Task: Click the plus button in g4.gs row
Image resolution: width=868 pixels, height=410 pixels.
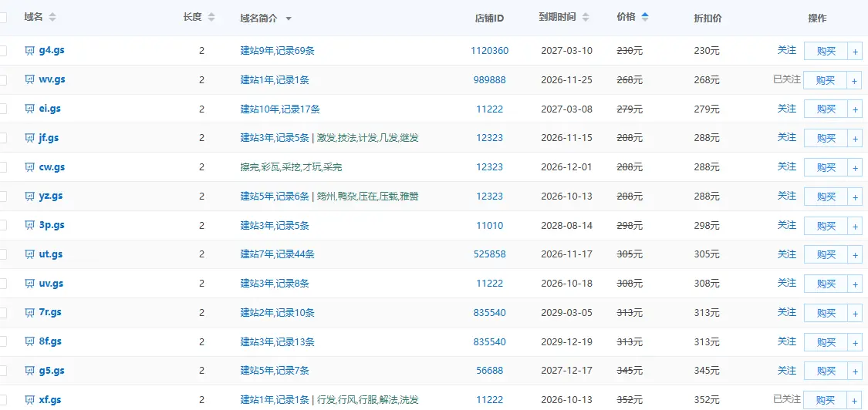Action: pyautogui.click(x=855, y=51)
